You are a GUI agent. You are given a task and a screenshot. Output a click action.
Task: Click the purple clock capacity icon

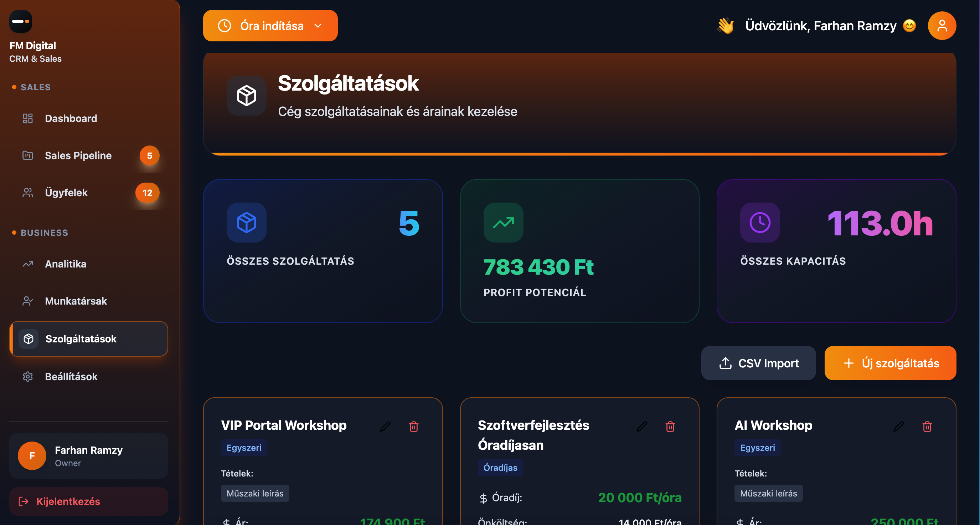click(760, 222)
